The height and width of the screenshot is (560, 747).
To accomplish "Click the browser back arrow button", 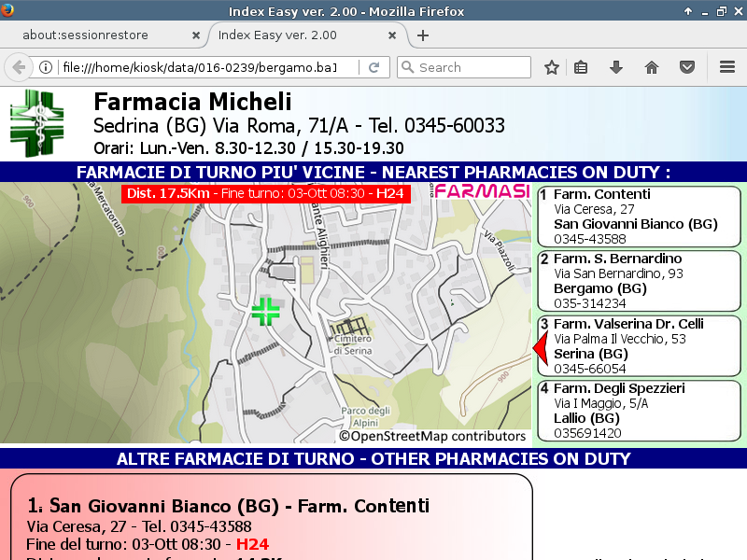I will pos(18,67).
